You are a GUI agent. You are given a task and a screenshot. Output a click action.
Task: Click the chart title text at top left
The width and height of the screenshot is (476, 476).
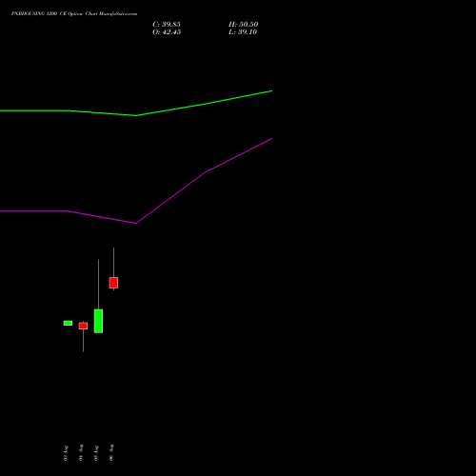pyautogui.click(x=74, y=13)
